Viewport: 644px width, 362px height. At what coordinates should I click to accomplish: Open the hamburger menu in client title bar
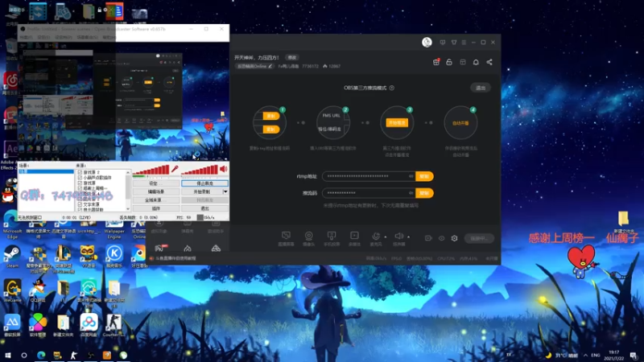click(464, 43)
